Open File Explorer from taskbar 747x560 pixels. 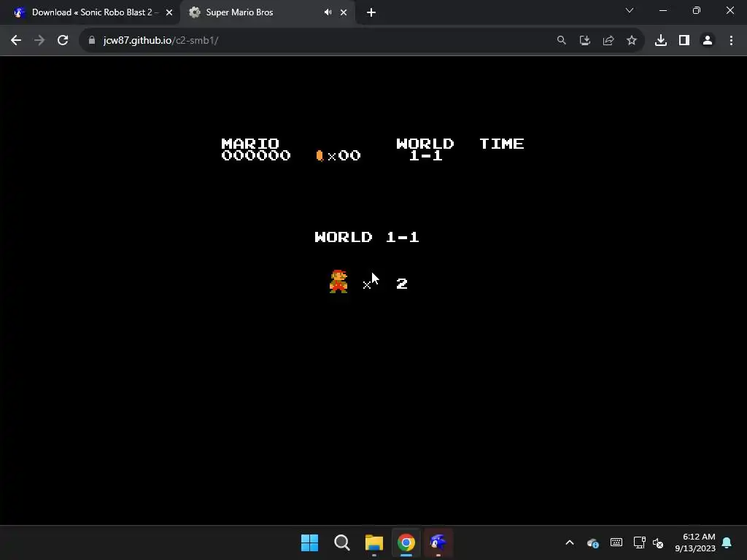[374, 542]
